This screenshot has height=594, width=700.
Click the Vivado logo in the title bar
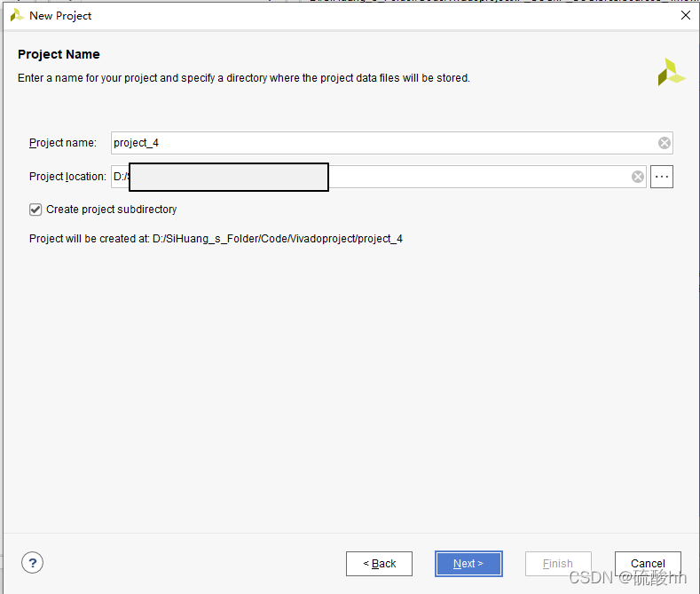tap(17, 16)
